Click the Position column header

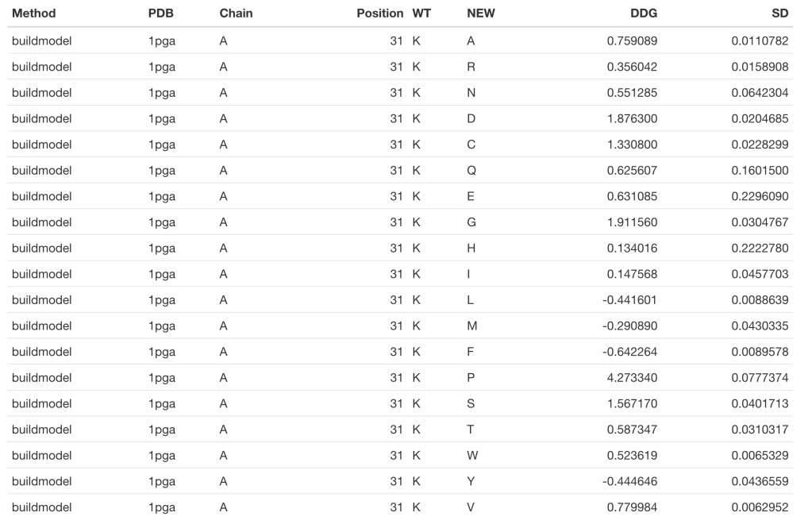(379, 13)
